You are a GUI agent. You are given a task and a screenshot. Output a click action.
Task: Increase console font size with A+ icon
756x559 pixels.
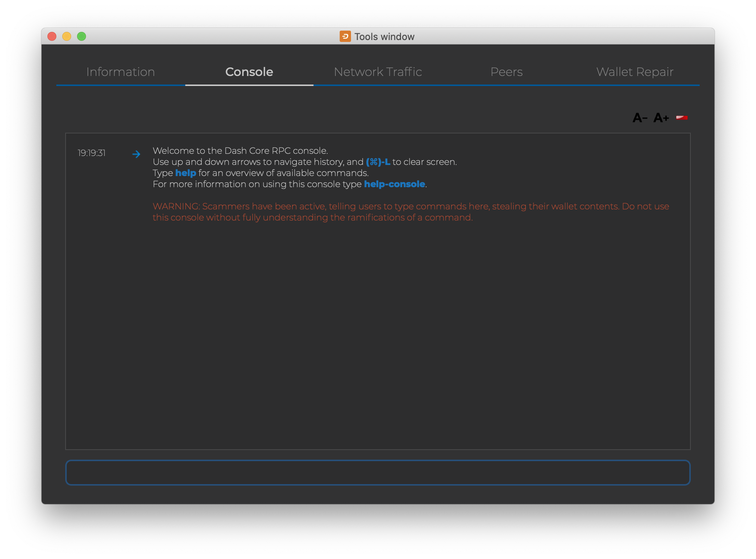[x=661, y=118]
